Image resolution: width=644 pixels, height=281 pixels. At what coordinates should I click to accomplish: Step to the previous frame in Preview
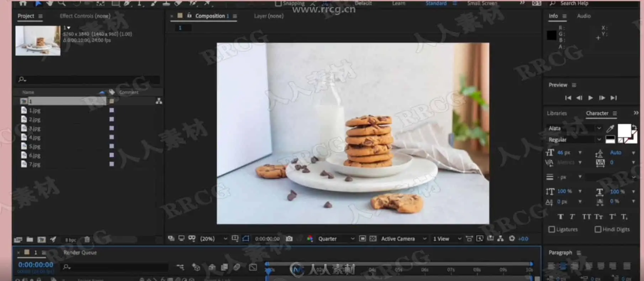579,98
